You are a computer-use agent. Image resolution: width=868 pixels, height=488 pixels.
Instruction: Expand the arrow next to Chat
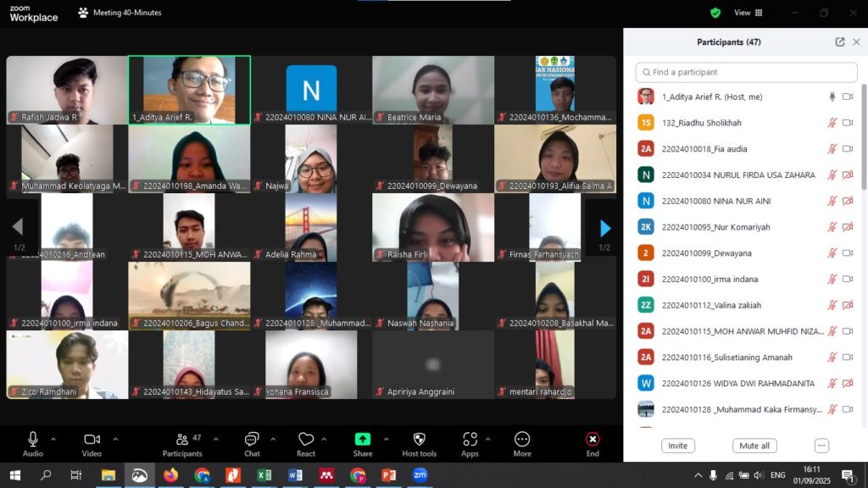click(273, 440)
